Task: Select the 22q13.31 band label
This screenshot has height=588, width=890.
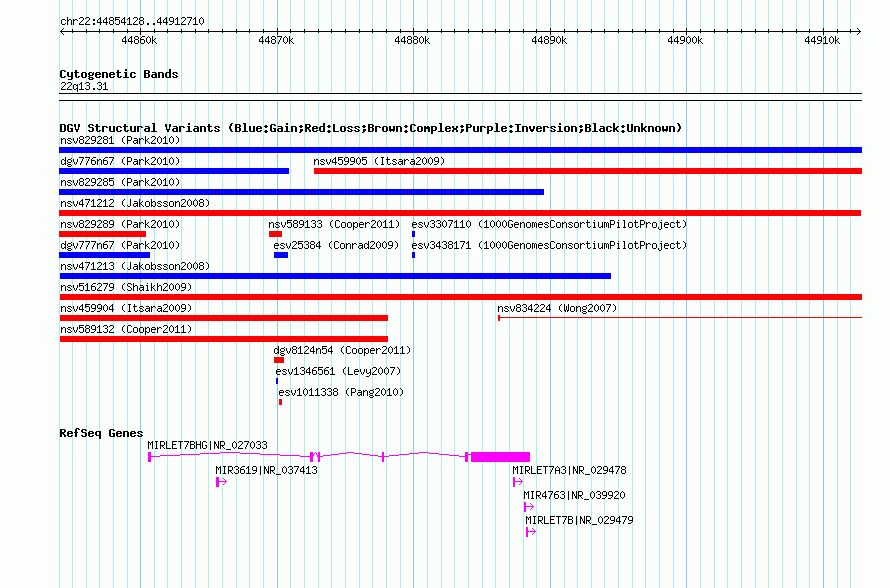Action: tap(84, 86)
